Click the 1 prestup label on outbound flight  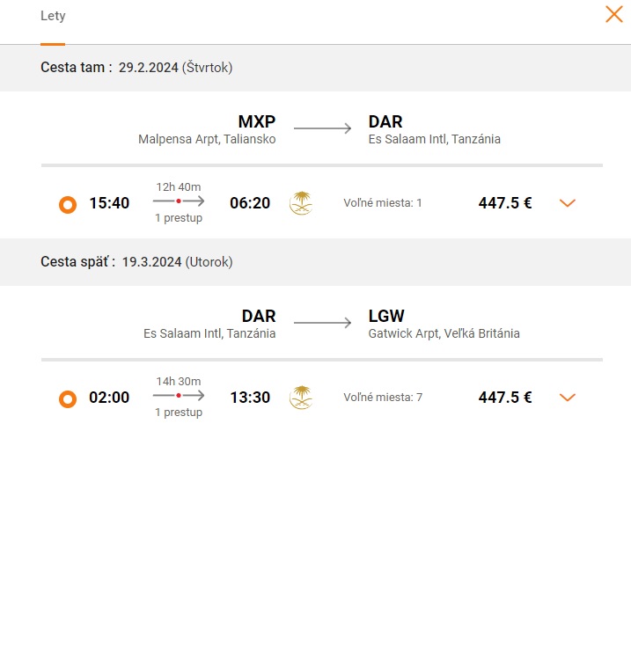179,218
